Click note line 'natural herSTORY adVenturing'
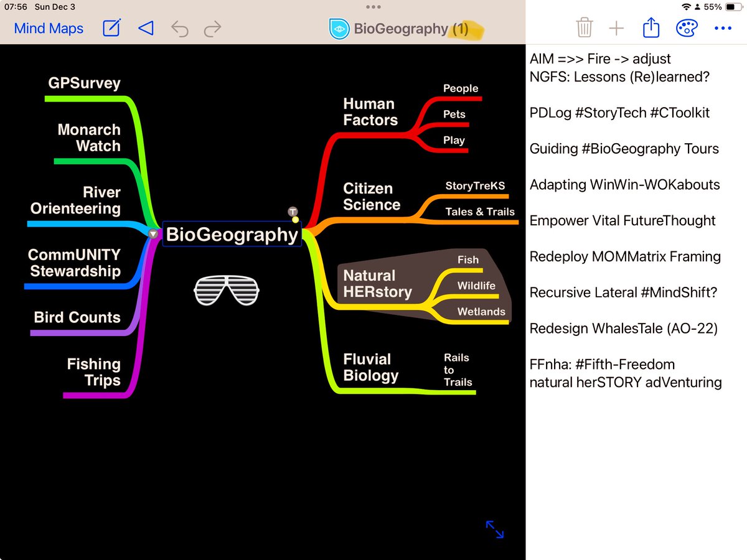Screen dimensions: 747x560 pos(626,383)
